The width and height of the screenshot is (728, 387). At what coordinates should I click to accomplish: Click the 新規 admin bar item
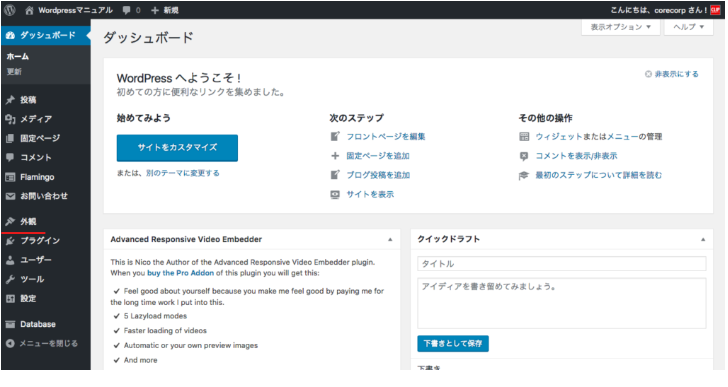tap(171, 10)
